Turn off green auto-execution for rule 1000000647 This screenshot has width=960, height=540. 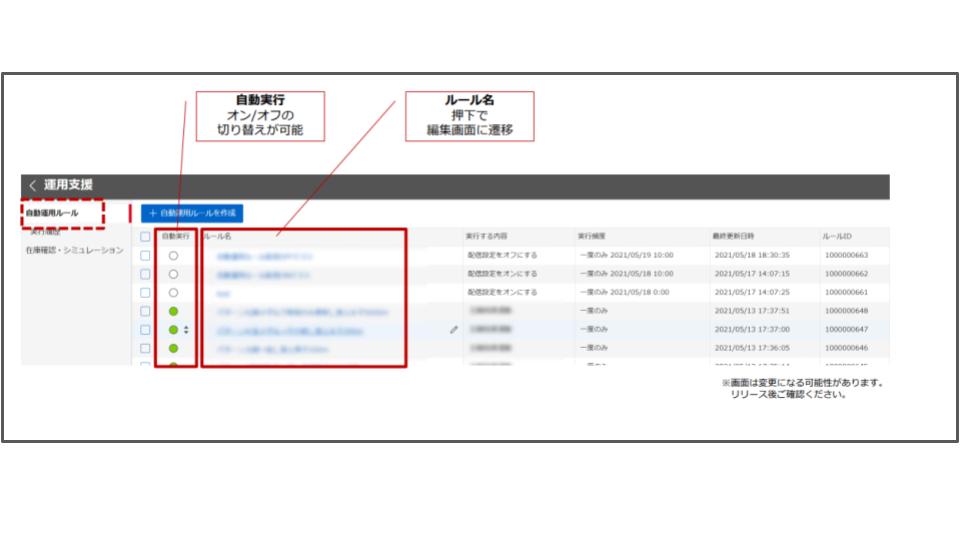point(173,329)
